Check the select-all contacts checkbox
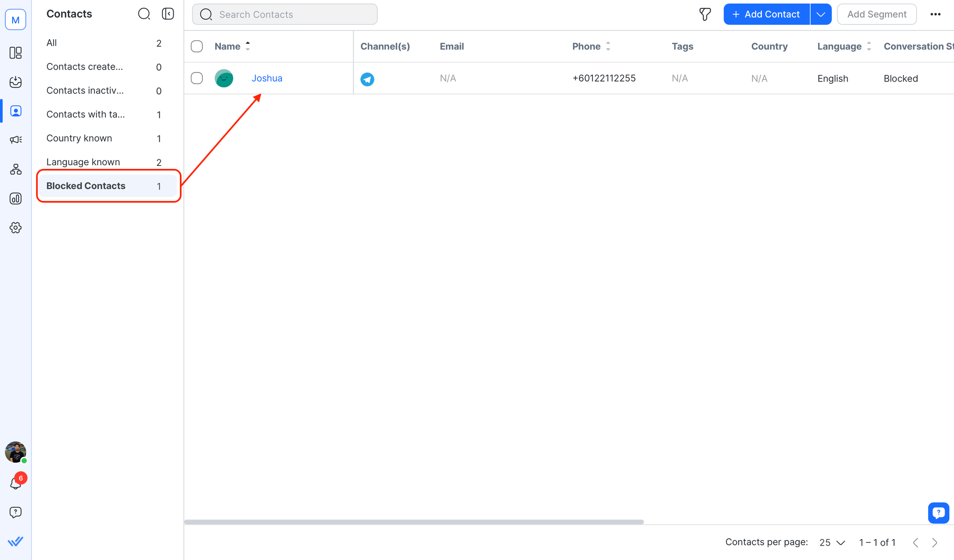 [x=197, y=46]
